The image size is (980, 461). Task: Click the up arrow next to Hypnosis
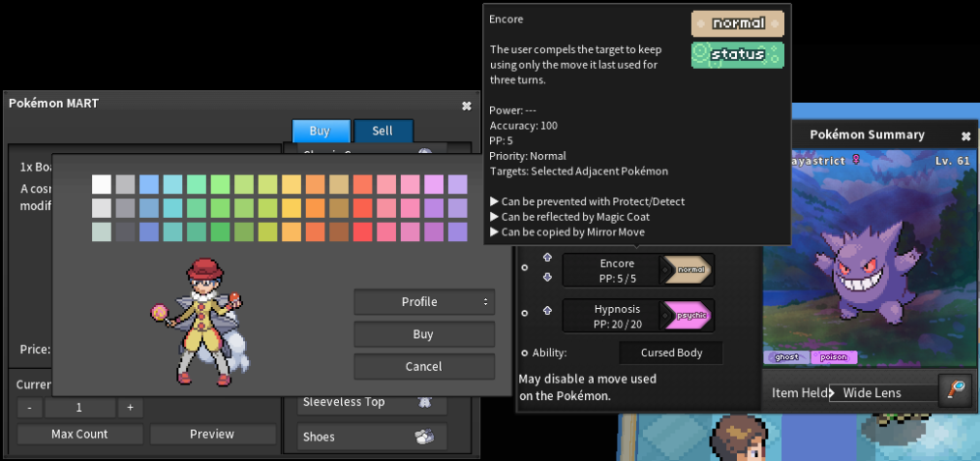click(x=548, y=310)
